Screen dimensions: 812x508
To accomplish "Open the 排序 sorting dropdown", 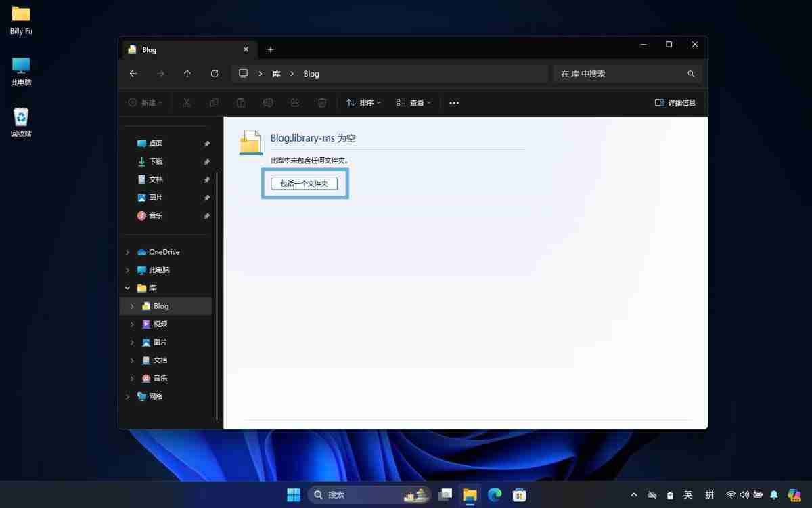I will [x=363, y=102].
